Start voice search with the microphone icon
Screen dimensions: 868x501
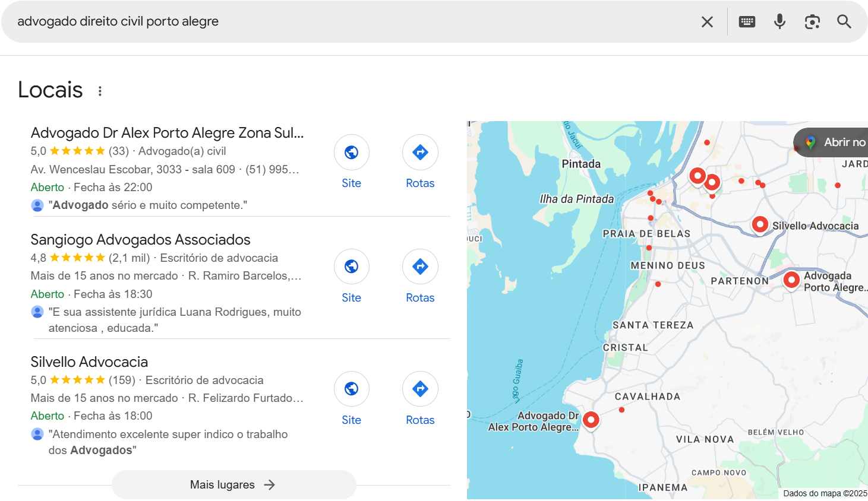tap(779, 22)
